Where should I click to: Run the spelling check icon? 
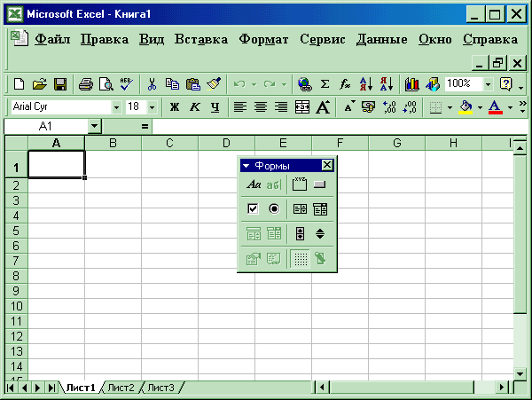coord(127,83)
